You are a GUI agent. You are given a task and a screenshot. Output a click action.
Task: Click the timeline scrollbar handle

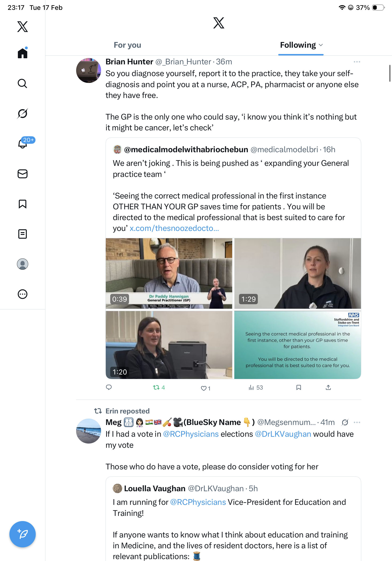pos(390,73)
